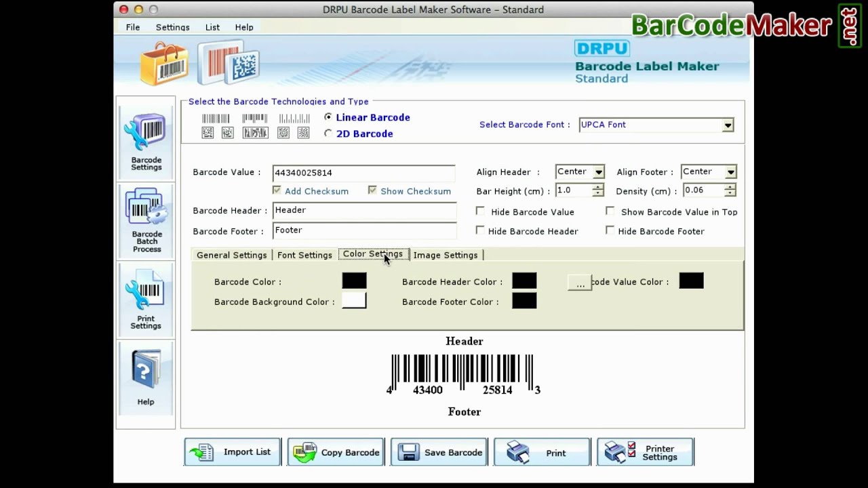Switch to Font Settings tab
This screenshot has width=868, height=488.
click(x=304, y=255)
